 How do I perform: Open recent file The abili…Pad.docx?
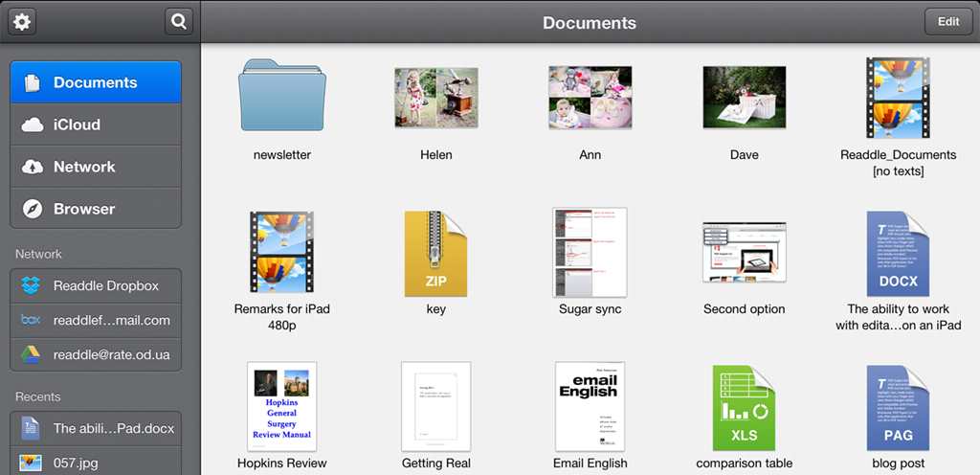pyautogui.click(x=96, y=428)
